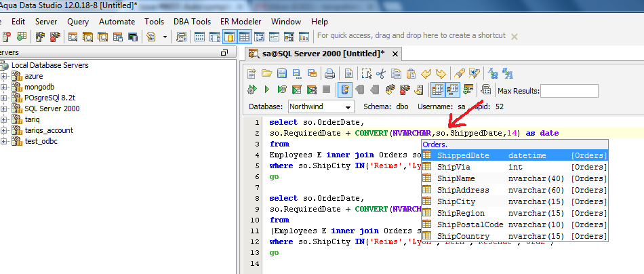Open the query analyzer magnifier icon in main toolbar
The height and width of the screenshot is (274, 644).
click(73, 37)
